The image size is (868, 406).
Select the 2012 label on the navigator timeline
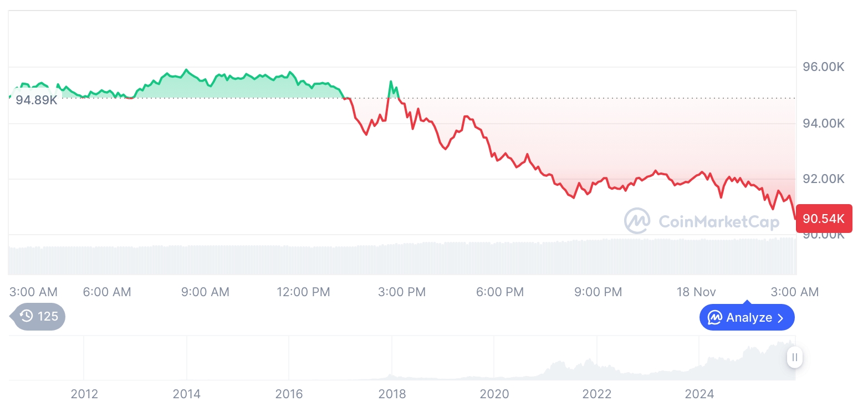click(84, 394)
